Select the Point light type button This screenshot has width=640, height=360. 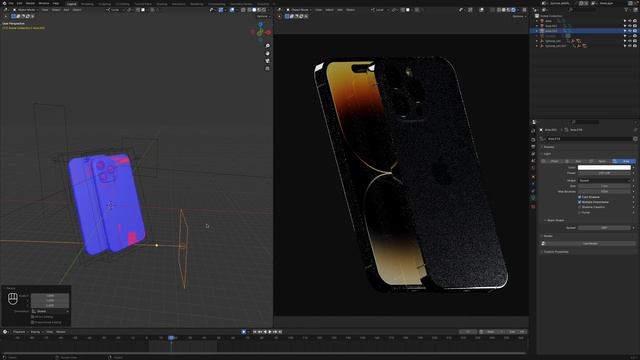(x=552, y=161)
